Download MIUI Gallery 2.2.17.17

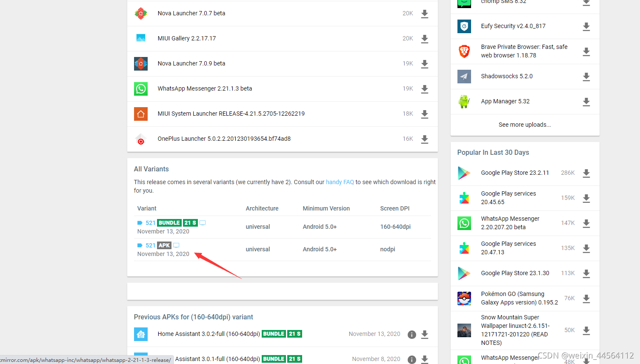pos(424,39)
